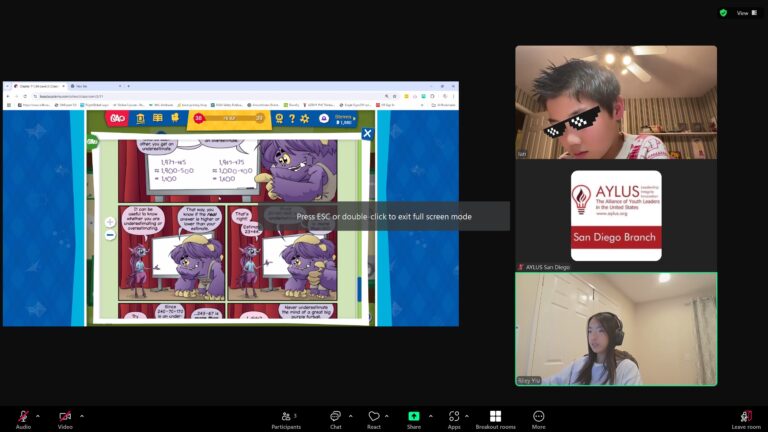Expand chat options arrow beside Chat

click(x=350, y=416)
